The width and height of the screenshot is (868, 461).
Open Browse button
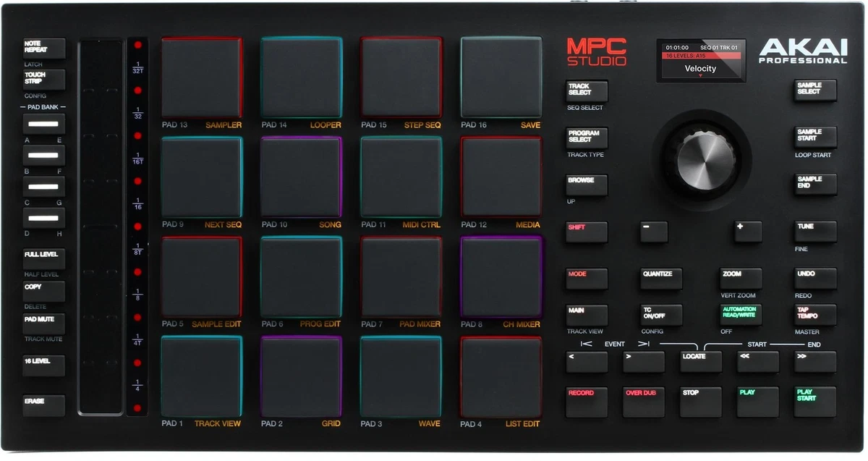click(x=587, y=185)
